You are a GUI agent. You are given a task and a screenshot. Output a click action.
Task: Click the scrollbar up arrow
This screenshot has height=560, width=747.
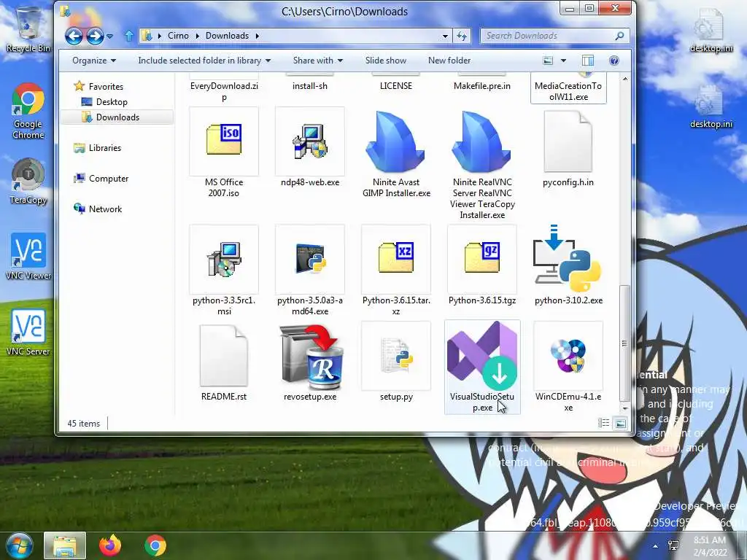tap(625, 79)
